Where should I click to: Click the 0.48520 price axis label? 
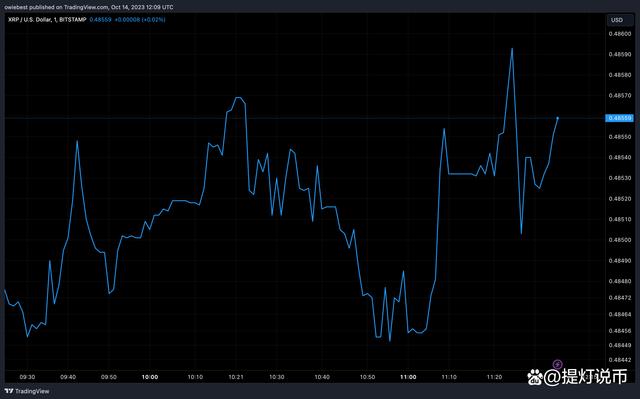pos(620,199)
